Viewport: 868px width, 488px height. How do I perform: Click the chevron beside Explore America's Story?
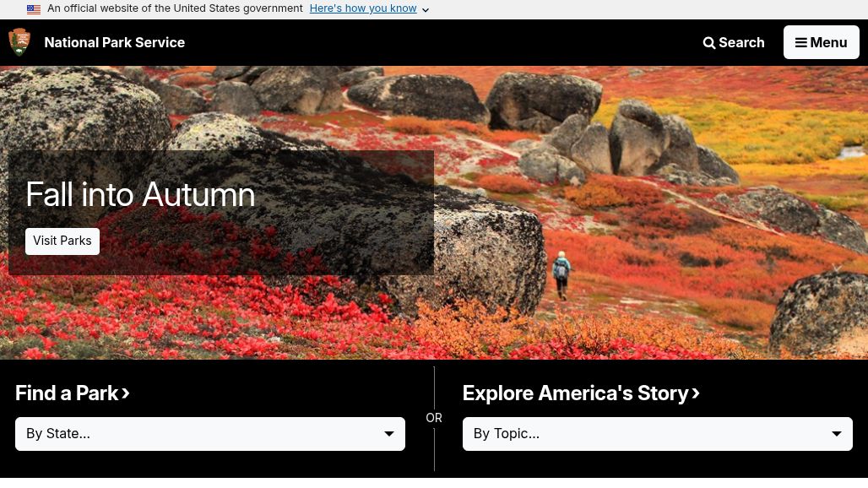696,393
